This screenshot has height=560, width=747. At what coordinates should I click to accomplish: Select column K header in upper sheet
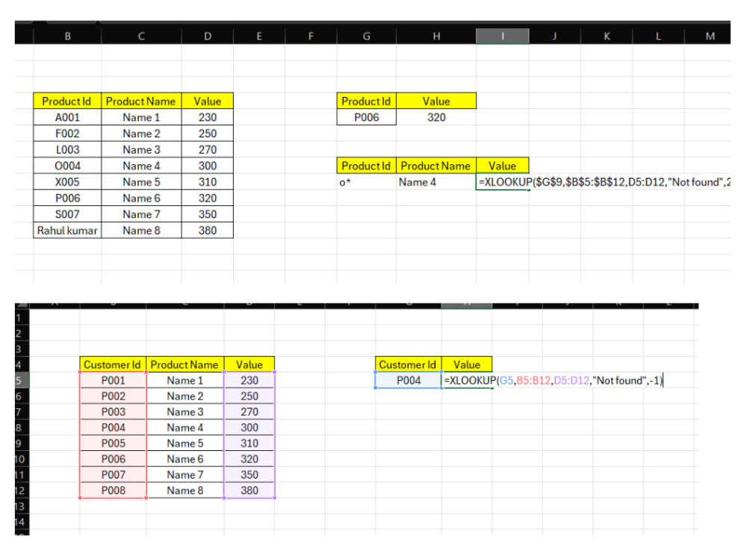[607, 36]
